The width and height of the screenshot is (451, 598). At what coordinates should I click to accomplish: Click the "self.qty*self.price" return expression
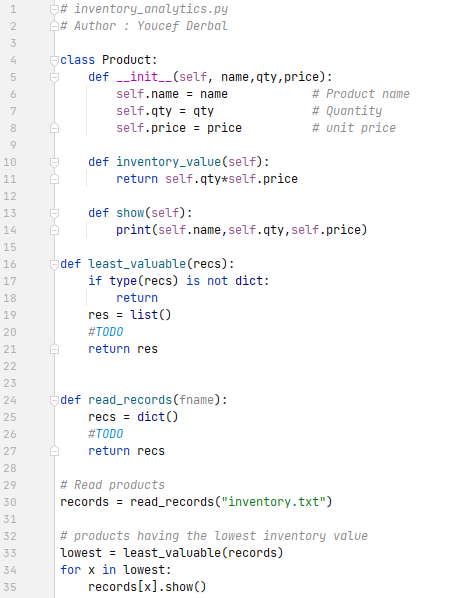(231, 179)
